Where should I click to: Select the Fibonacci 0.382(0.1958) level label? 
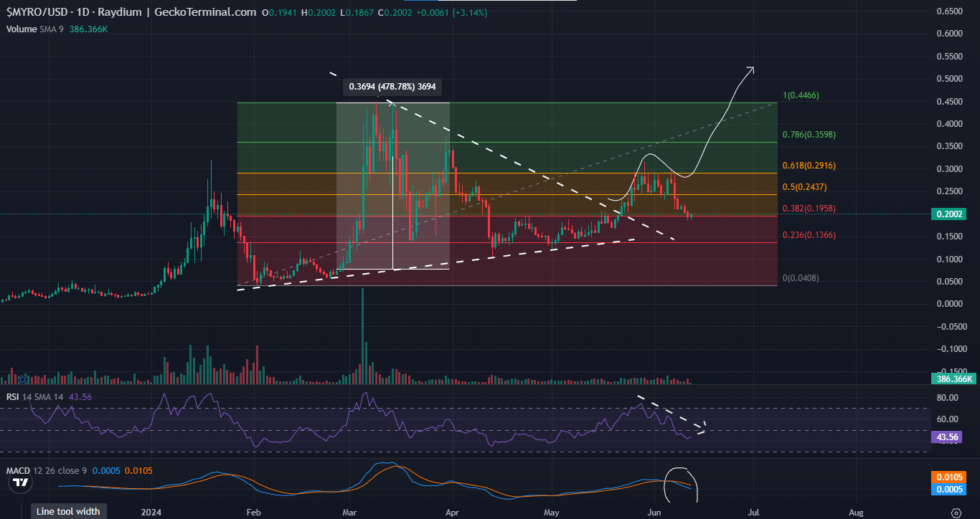809,208
